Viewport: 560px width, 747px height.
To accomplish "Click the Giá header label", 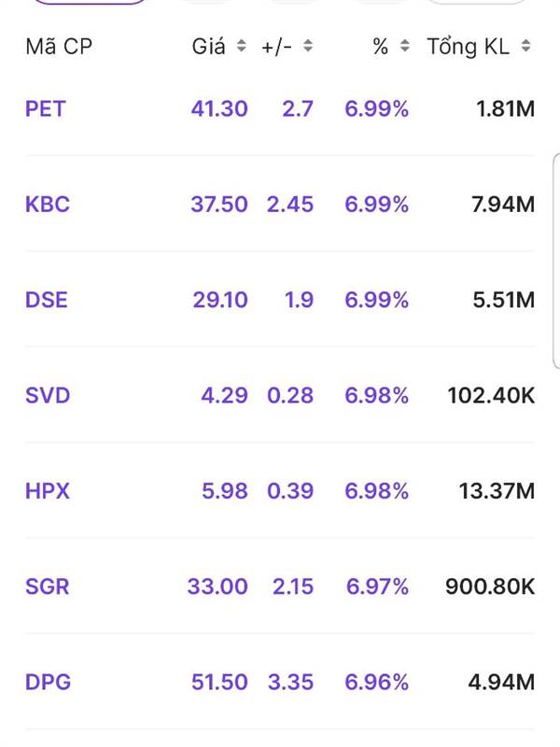I will (208, 46).
